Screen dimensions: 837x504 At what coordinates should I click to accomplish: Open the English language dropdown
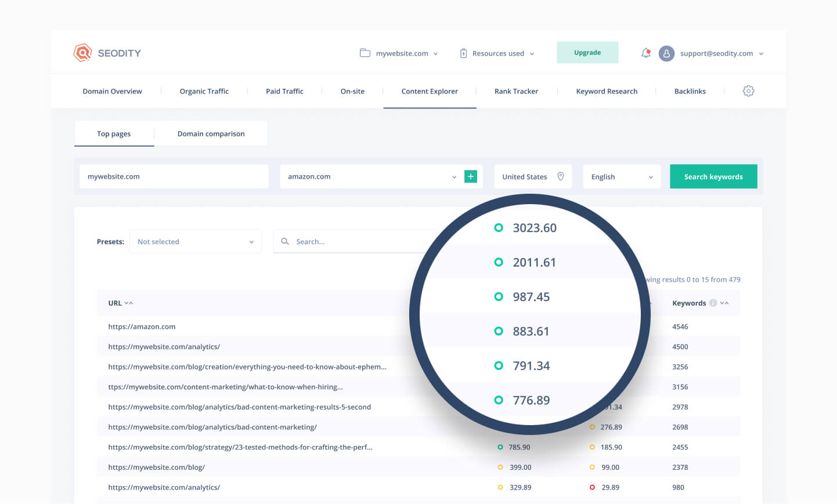pos(621,177)
